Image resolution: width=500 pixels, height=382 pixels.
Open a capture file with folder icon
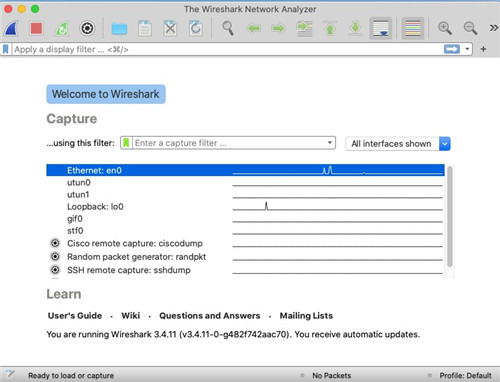tap(119, 29)
